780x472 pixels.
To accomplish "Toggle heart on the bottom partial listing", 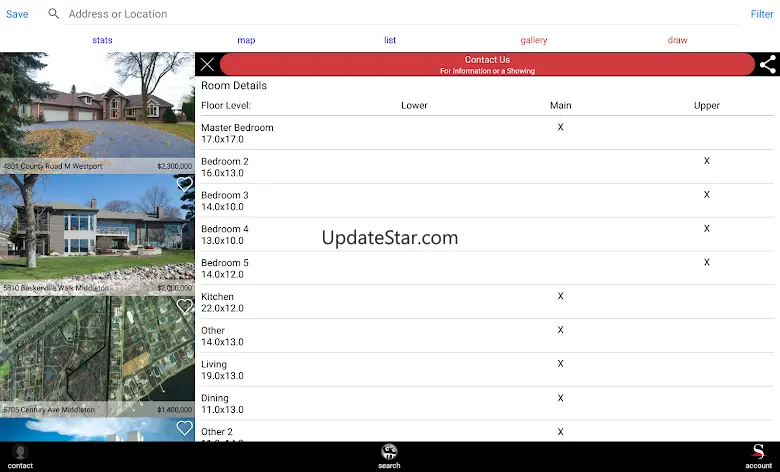I will coord(185,428).
